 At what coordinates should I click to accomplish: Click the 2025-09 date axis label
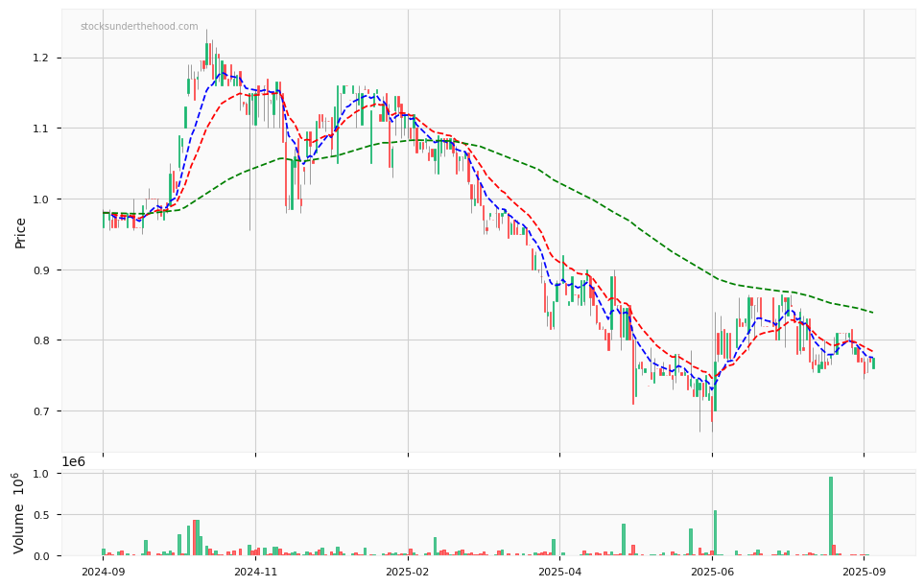[x=864, y=572]
